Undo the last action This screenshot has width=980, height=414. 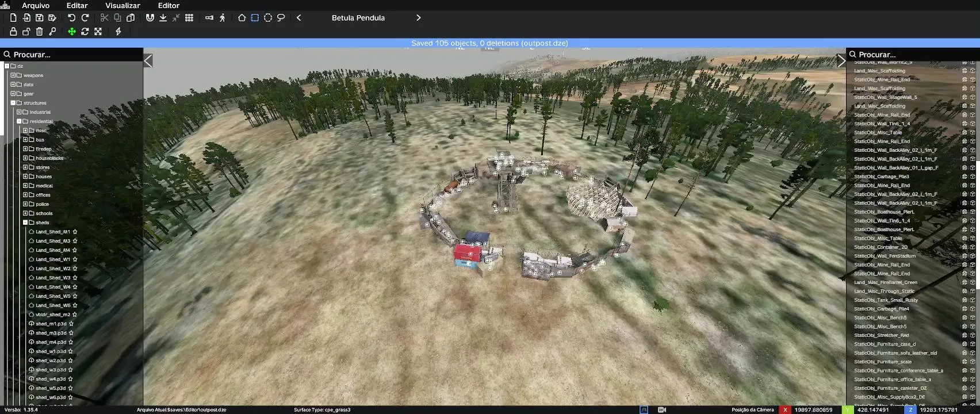[x=71, y=18]
